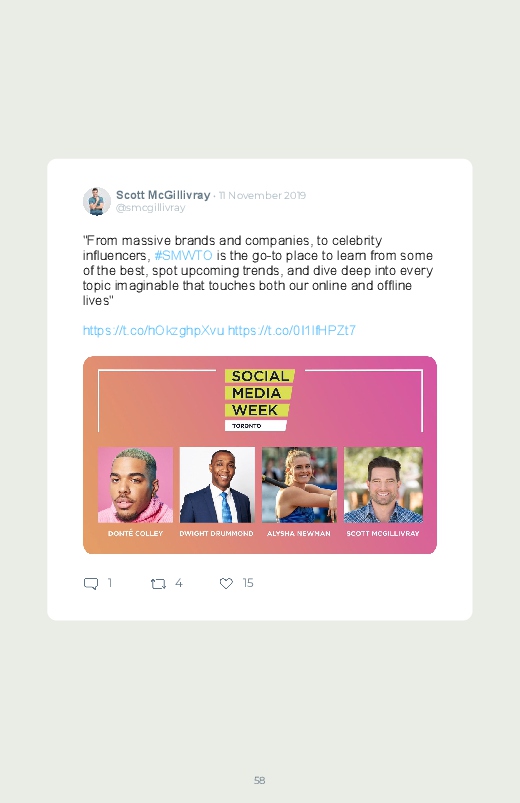Select Scott McGillivray's portrait in banner

[383, 484]
